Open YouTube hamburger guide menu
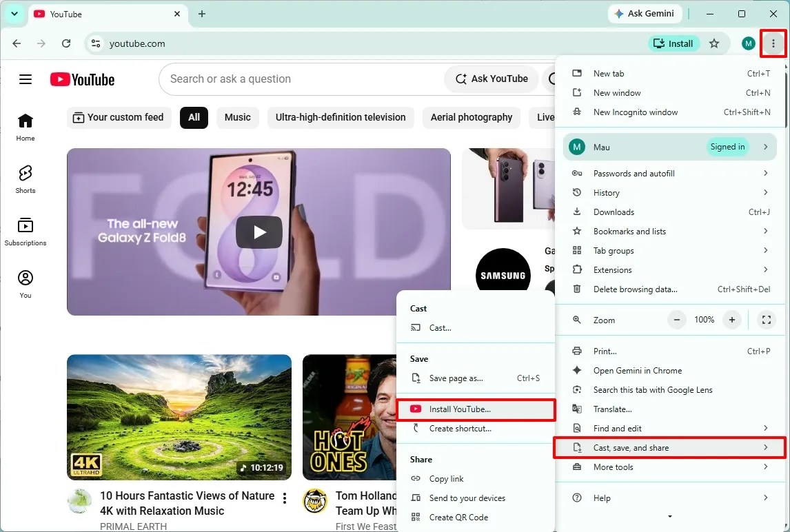The height and width of the screenshot is (532, 790). pos(26,79)
